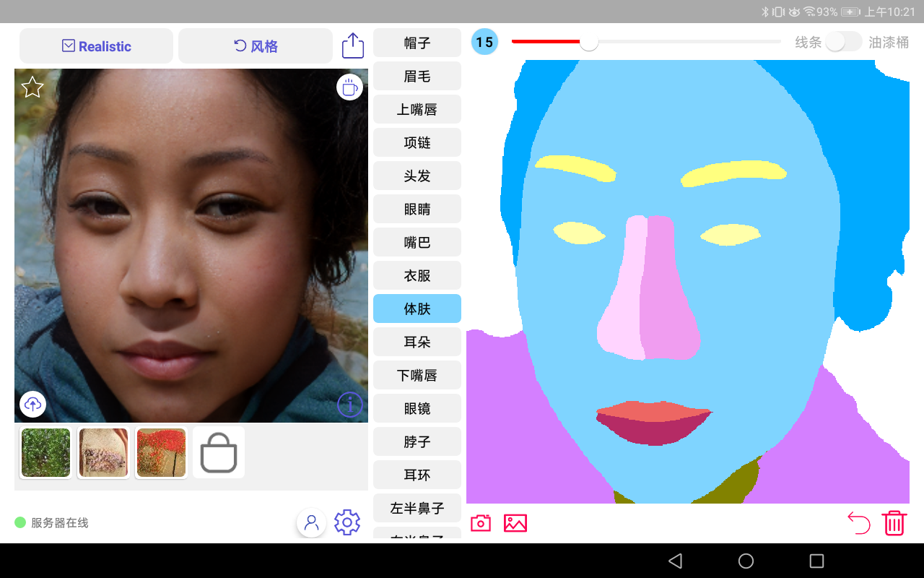Viewport: 924px width, 578px height.
Task: Tap the cloud upload icon
Action: (33, 405)
